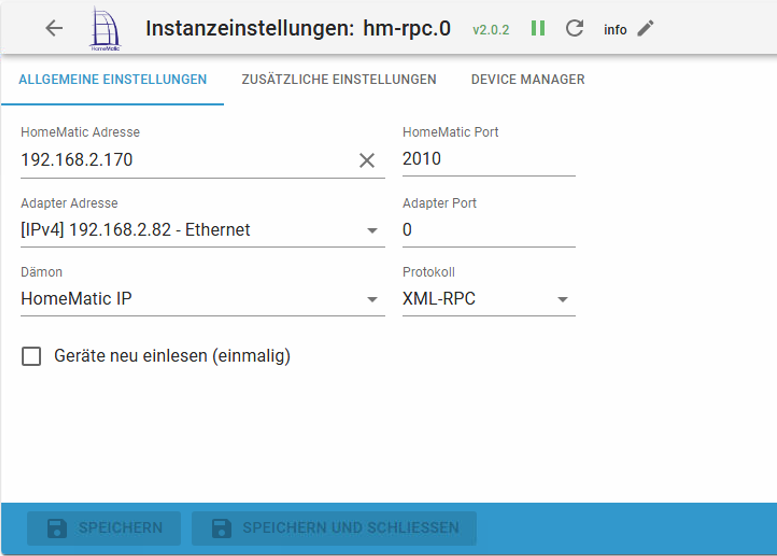The height and width of the screenshot is (556, 777).
Task: Restart the instance with the reload icon
Action: [x=574, y=28]
